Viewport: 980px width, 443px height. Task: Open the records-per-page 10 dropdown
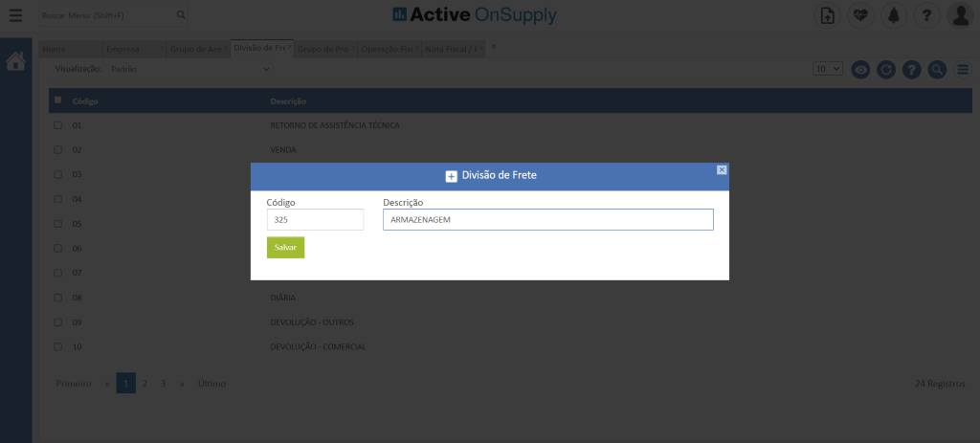point(828,69)
